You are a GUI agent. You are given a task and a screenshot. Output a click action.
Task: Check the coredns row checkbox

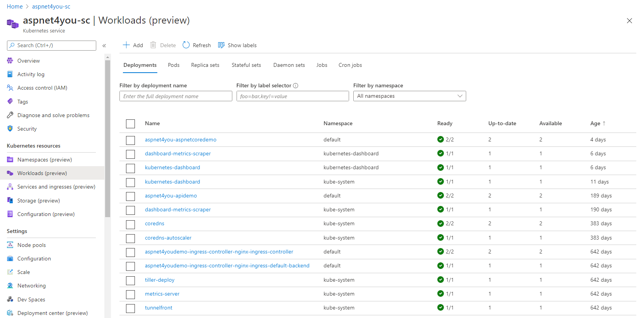click(x=131, y=224)
